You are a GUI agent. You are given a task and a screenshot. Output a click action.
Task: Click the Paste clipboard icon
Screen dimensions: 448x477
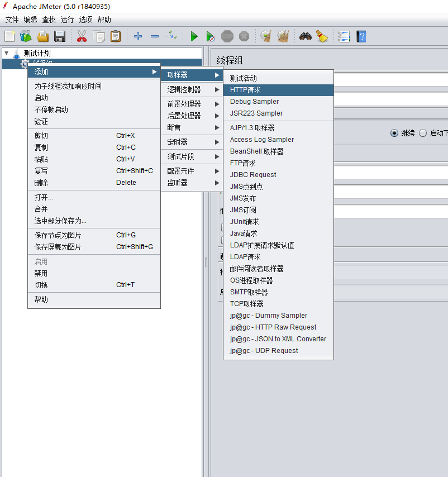(x=116, y=36)
